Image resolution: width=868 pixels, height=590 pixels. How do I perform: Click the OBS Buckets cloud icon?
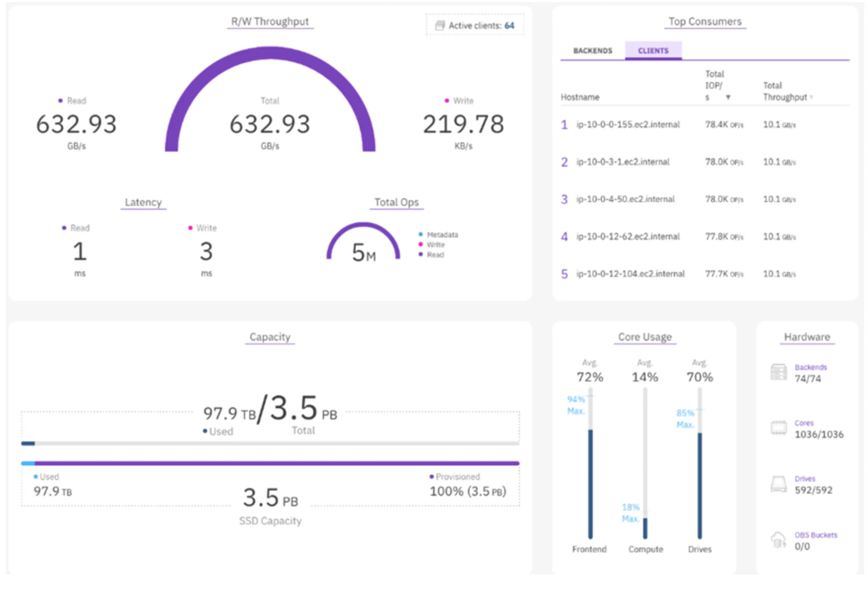click(779, 540)
